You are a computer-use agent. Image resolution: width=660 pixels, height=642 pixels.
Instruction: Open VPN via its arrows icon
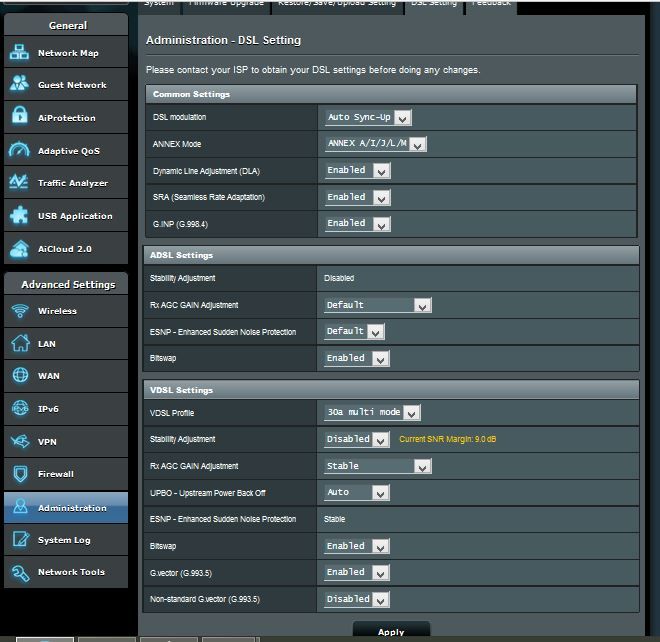(x=20, y=441)
